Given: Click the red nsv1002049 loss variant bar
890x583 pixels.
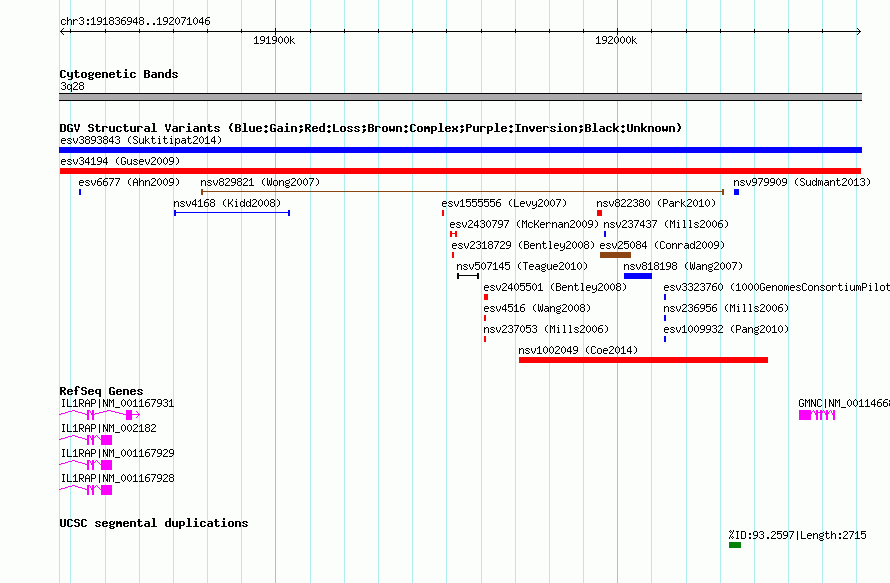Looking at the screenshot, I should [x=643, y=360].
